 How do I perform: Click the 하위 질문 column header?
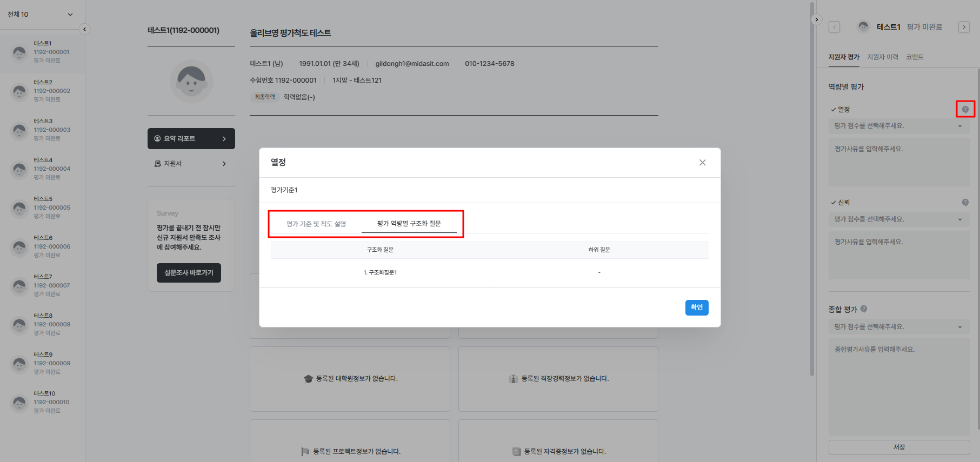599,250
